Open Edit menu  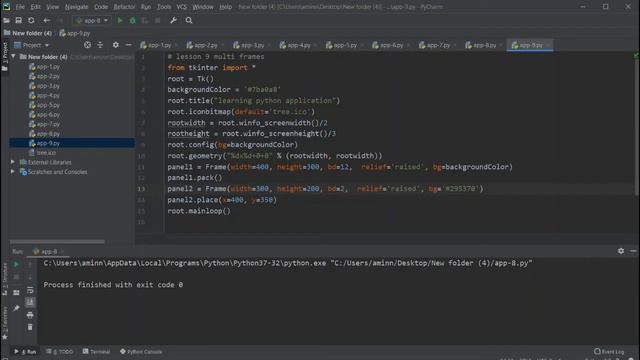pos(36,7)
